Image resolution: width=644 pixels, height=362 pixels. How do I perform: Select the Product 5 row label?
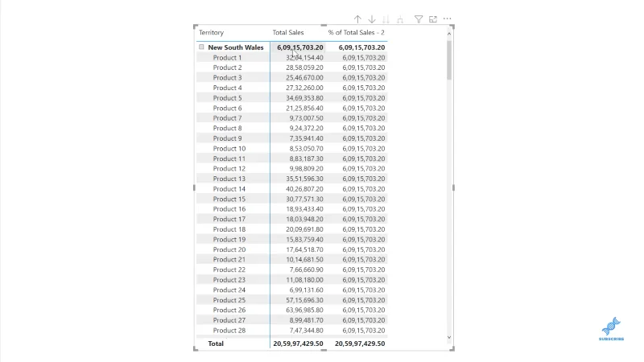point(227,97)
